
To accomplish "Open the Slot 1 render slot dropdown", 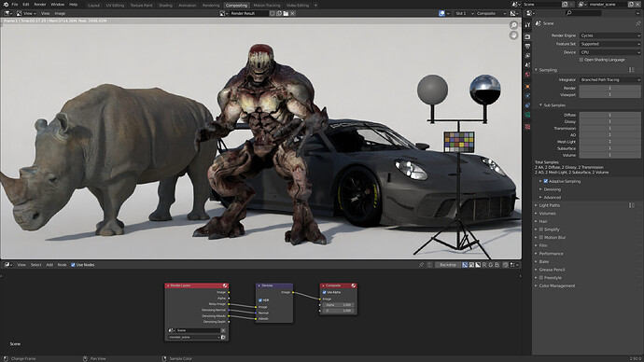I will pos(464,13).
